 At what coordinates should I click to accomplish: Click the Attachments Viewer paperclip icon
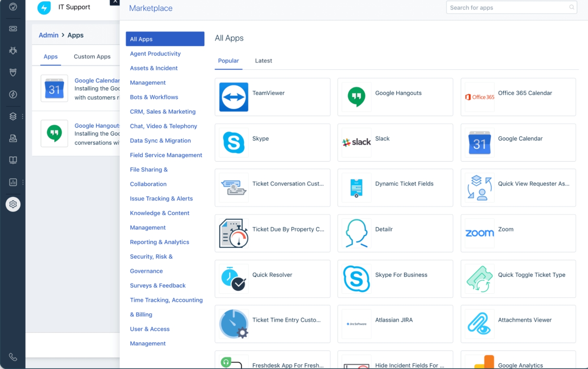click(479, 324)
